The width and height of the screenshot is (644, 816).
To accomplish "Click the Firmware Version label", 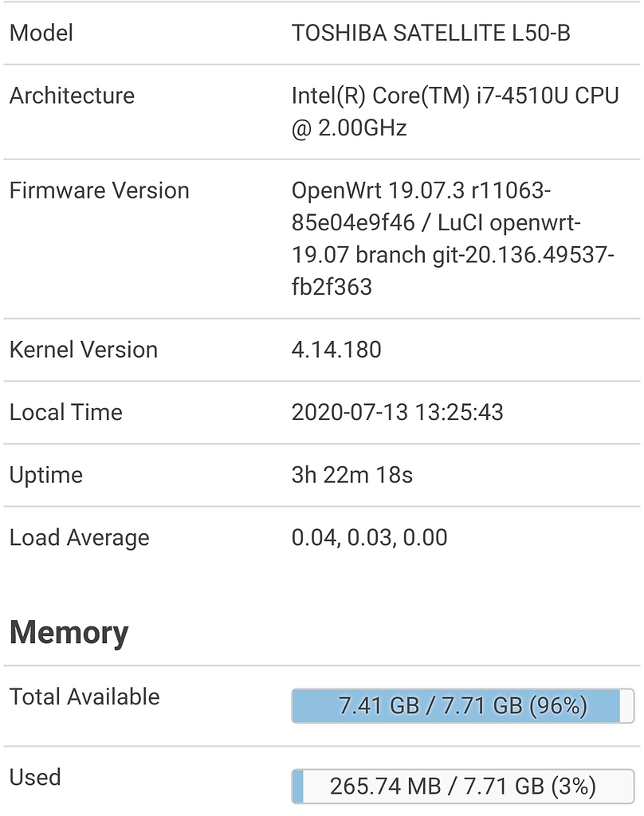I will pos(99,190).
